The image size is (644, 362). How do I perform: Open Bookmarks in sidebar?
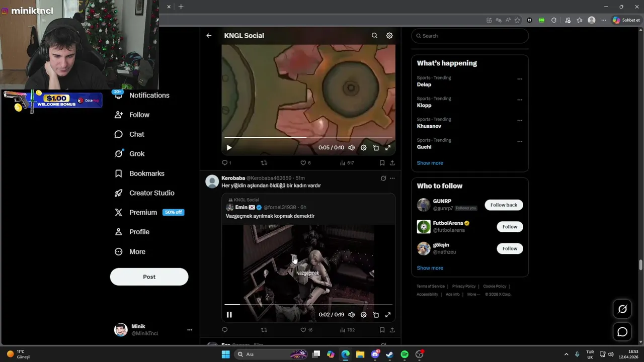pos(139,173)
